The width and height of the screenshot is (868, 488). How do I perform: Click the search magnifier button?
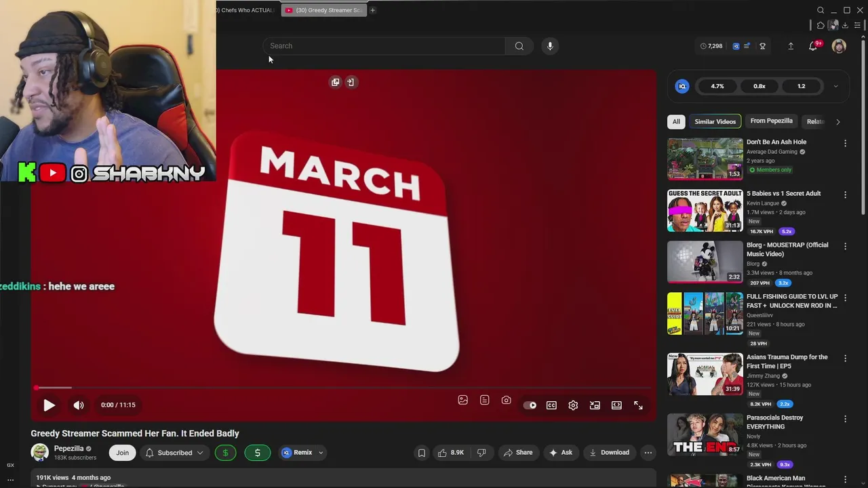pos(519,46)
